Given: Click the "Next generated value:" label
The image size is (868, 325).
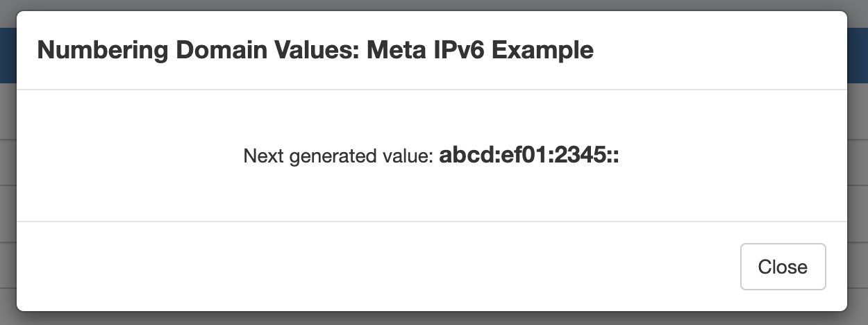Looking at the screenshot, I should coord(339,156).
